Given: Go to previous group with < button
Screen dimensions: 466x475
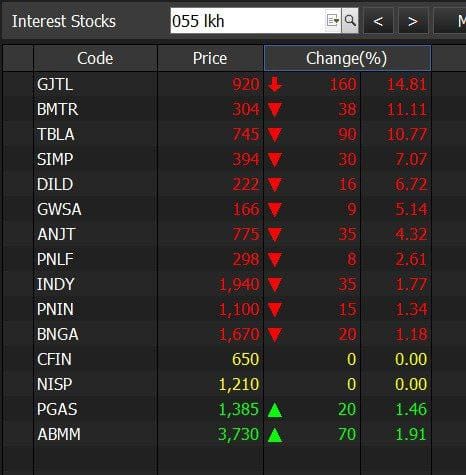Looking at the screenshot, I should (378, 21).
